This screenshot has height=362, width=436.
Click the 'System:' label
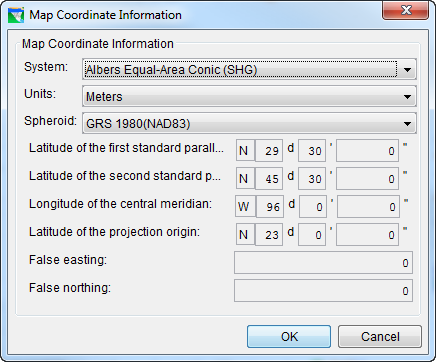tap(46, 67)
